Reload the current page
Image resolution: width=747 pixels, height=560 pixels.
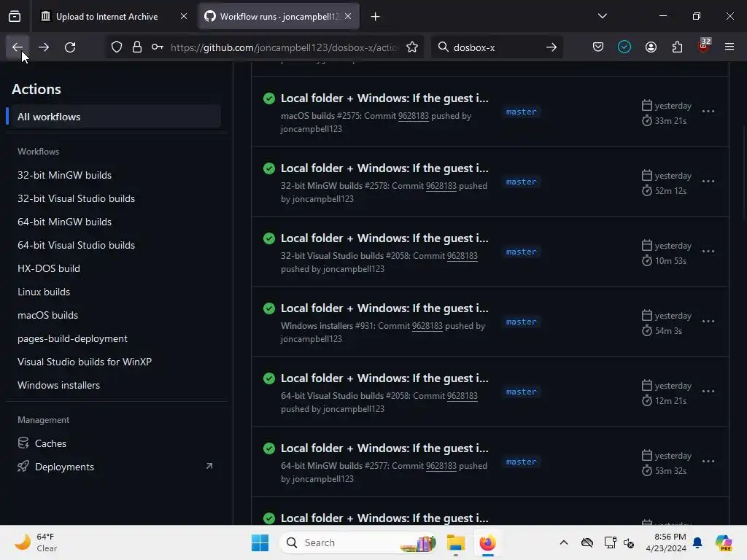[x=70, y=47]
